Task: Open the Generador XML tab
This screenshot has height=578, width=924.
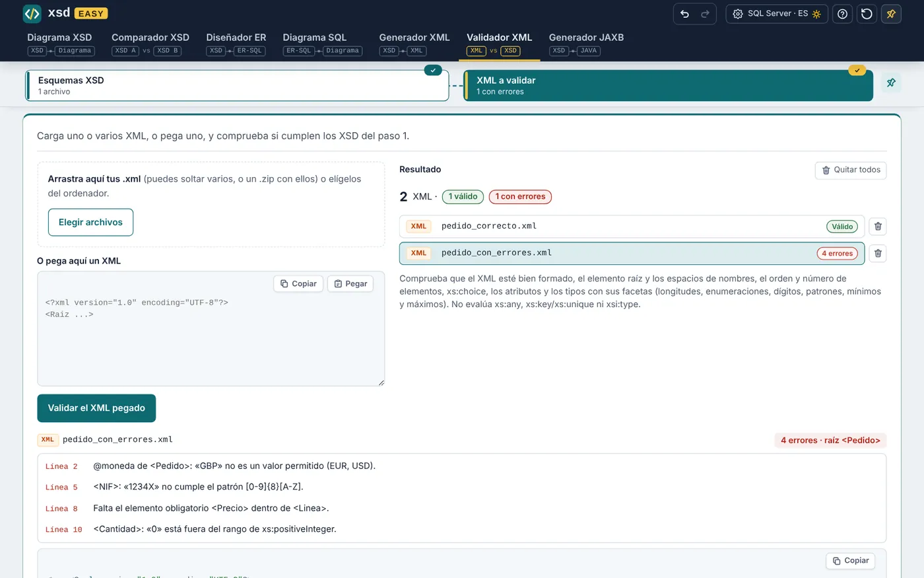Action: pyautogui.click(x=414, y=44)
